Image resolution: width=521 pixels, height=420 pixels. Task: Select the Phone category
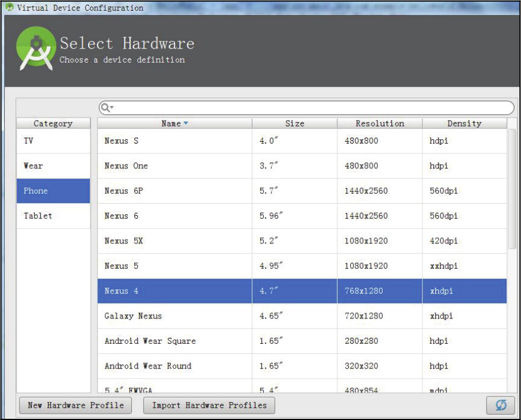coord(53,191)
